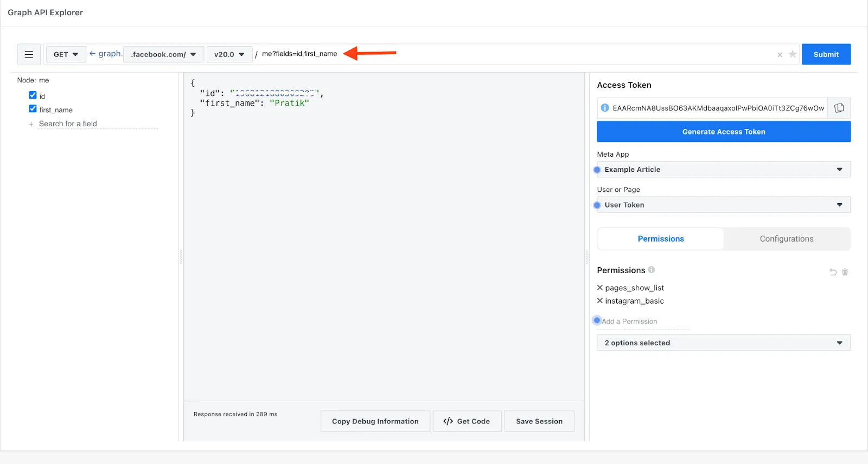Click Save Session
The height and width of the screenshot is (464, 868).
[539, 421]
